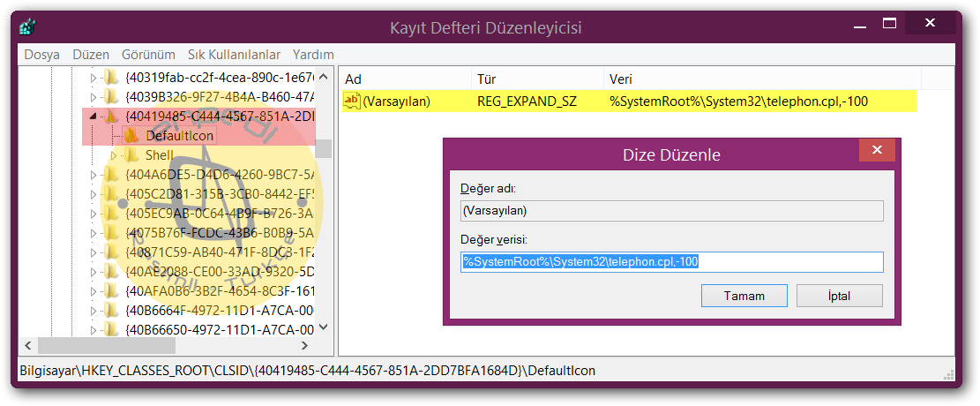Click tree horizontal scrollbar left arrow
Viewport: 980px width, 406px height.
[27, 345]
